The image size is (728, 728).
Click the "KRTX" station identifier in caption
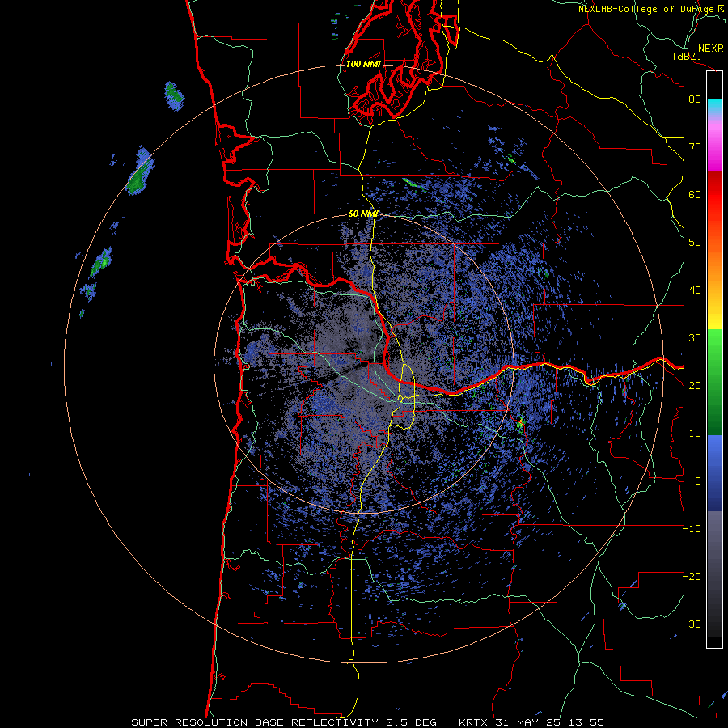pos(473,722)
